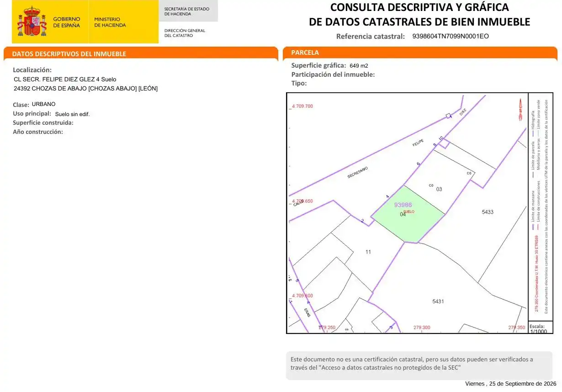Click parcel label 11 on the map

point(368,252)
